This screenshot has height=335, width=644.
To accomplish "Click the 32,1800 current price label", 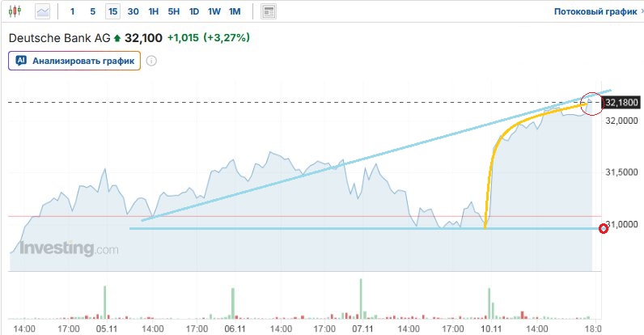I will [x=621, y=103].
